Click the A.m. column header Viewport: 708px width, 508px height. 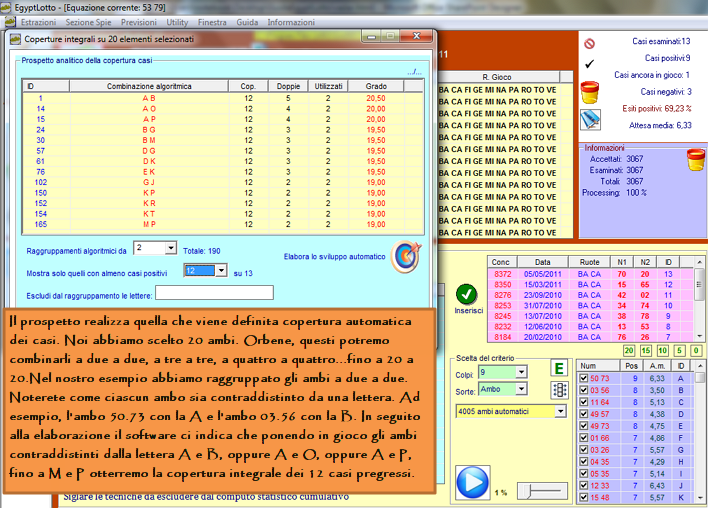pos(657,366)
